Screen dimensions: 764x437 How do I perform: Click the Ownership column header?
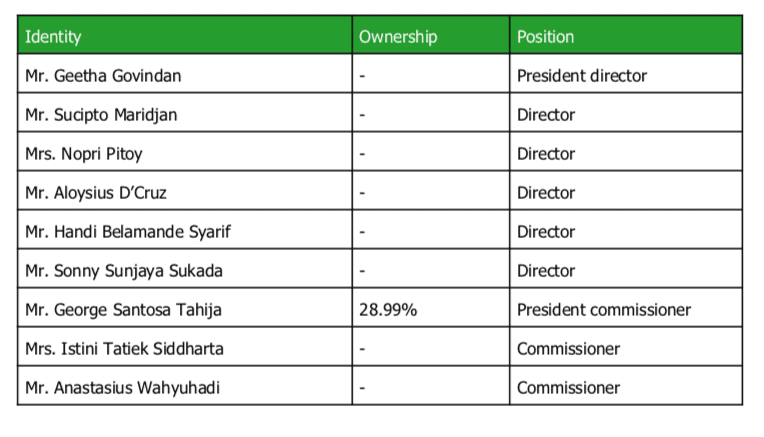point(431,35)
